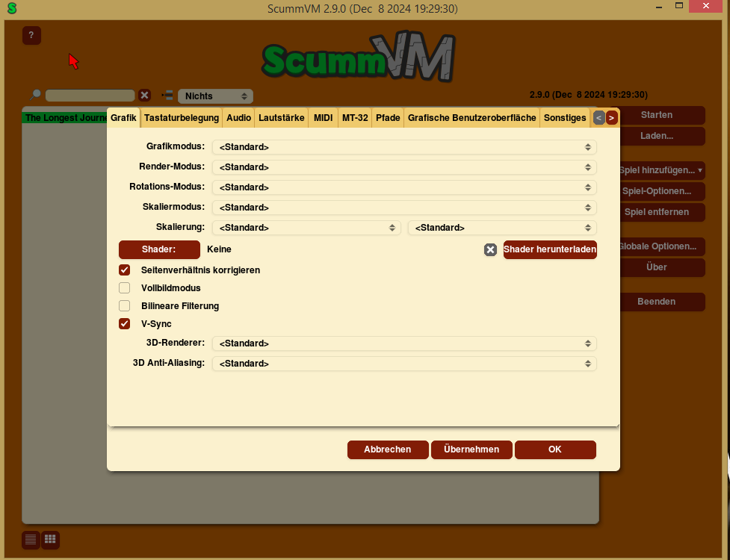
Task: Switch to the Pfade tab
Action: (388, 118)
